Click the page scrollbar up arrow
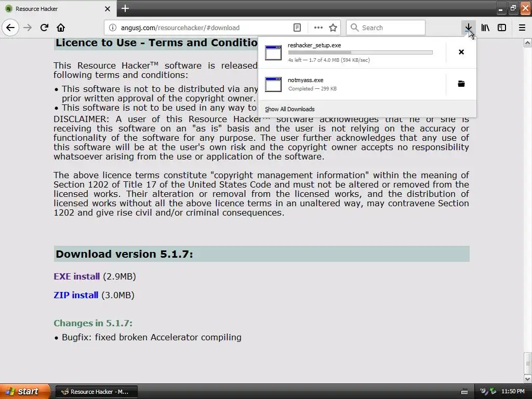The width and height of the screenshot is (532, 399). tap(528, 43)
